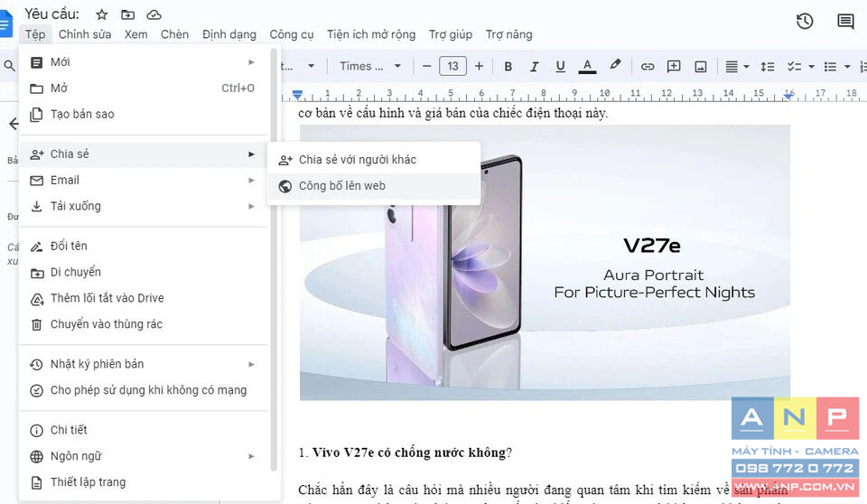
Task: Apply italic formatting
Action: point(534,67)
